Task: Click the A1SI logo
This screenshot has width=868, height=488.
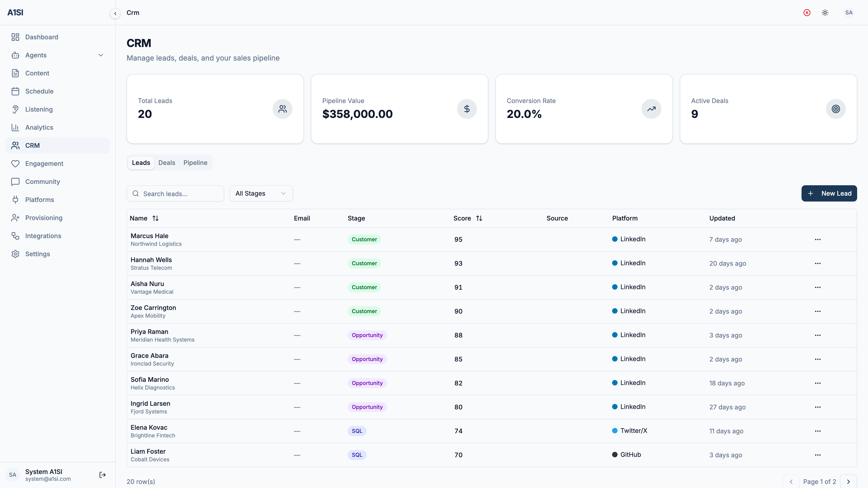Action: [x=15, y=12]
